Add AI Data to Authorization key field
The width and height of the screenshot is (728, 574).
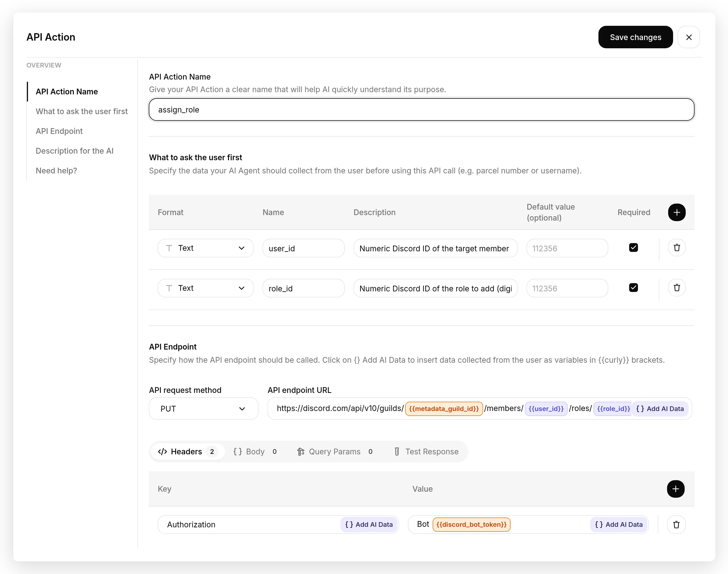(369, 524)
